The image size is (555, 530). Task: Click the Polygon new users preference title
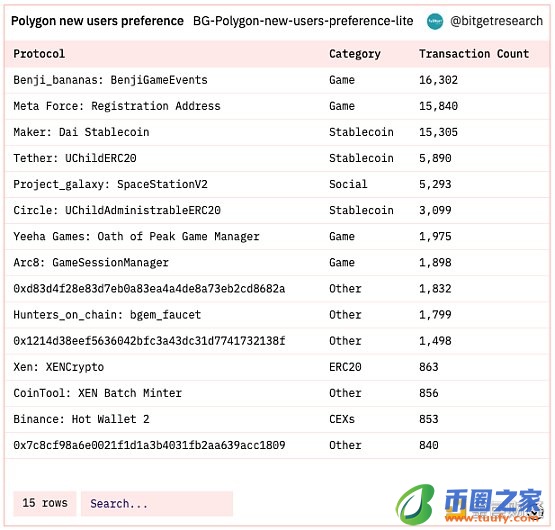pyautogui.click(x=97, y=21)
